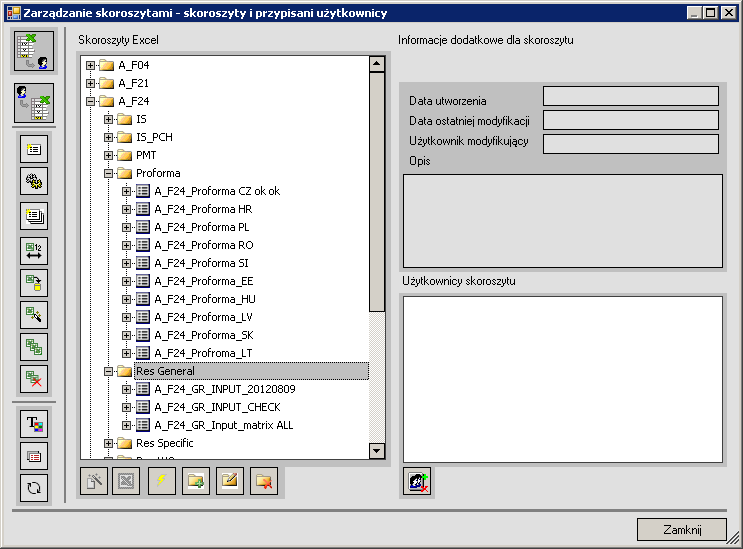
Task: Collapse the Res General folder
Action: [109, 371]
